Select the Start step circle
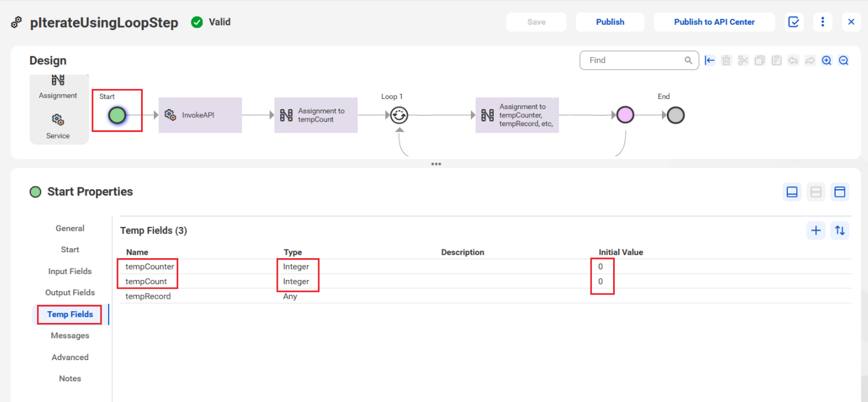 click(117, 115)
